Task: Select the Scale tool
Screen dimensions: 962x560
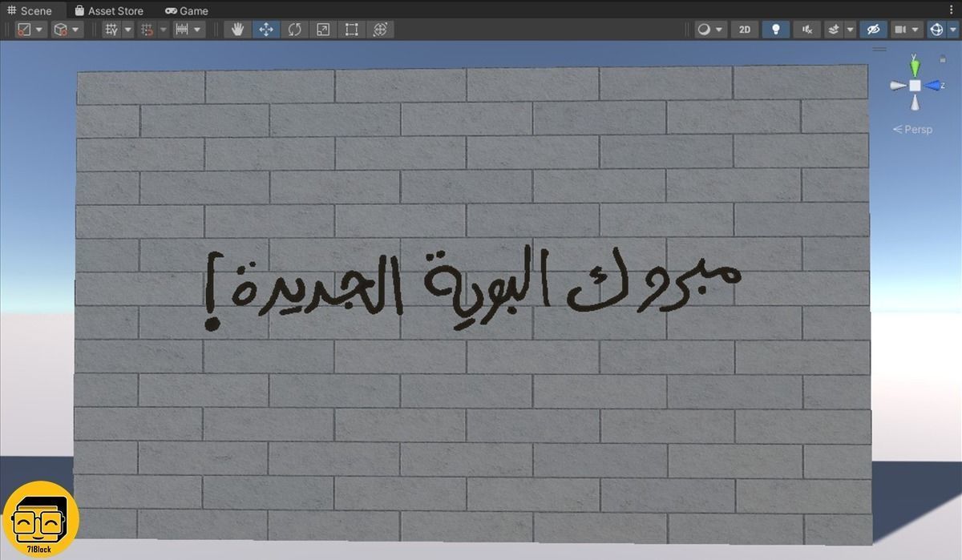Action: 323,30
